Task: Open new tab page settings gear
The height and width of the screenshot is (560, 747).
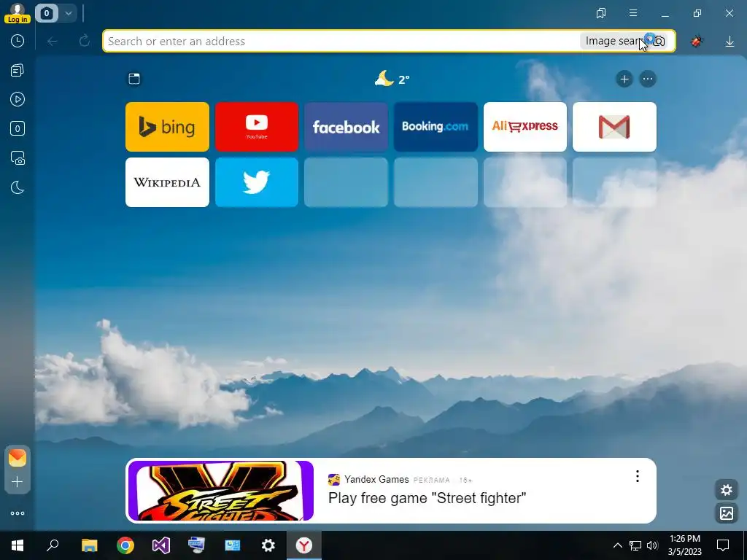Action: pos(727,490)
